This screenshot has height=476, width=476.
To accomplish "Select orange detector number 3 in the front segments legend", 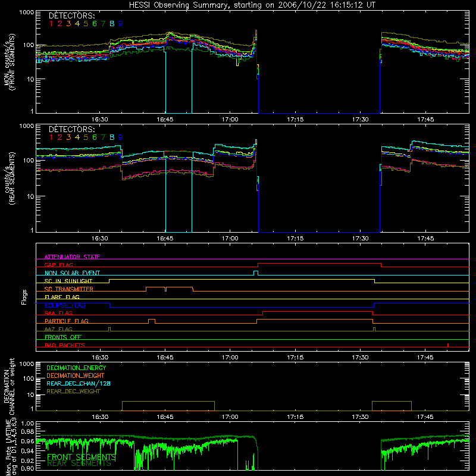I will (x=68, y=24).
